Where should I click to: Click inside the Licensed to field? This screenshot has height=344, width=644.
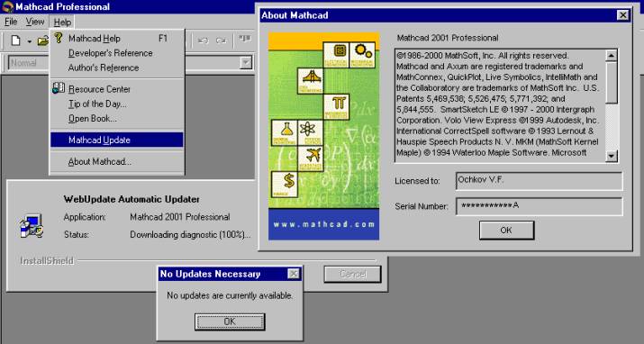tap(540, 181)
